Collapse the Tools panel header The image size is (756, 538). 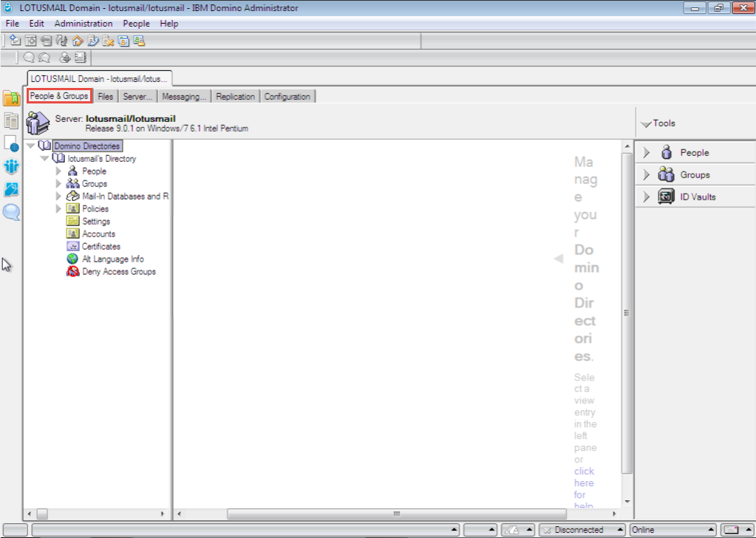[646, 124]
